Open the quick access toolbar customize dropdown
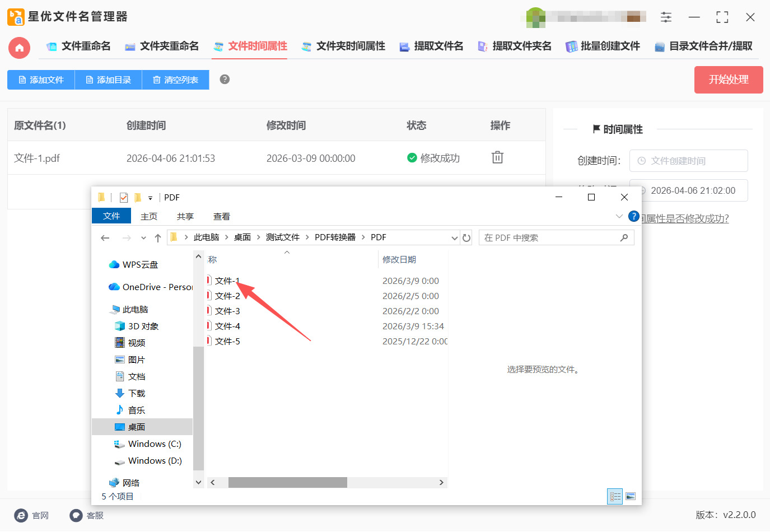This screenshot has width=770, height=532. [x=150, y=198]
